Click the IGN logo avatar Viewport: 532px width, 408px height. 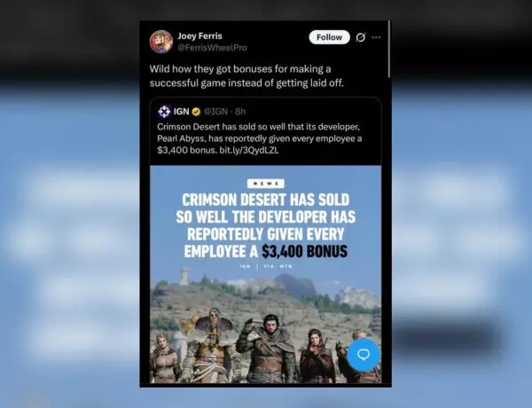pyautogui.click(x=164, y=112)
